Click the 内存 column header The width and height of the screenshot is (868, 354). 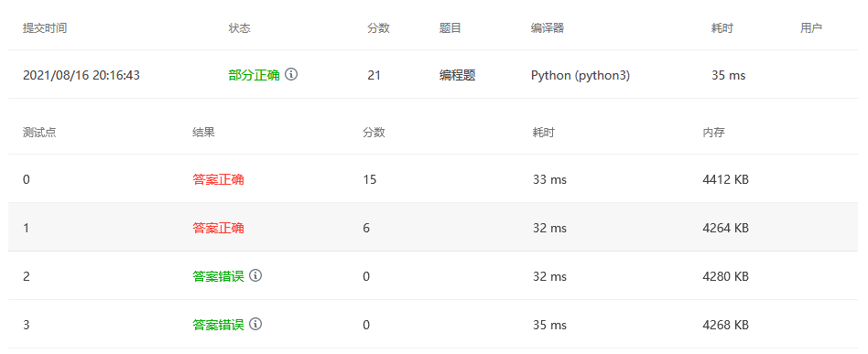click(x=713, y=133)
